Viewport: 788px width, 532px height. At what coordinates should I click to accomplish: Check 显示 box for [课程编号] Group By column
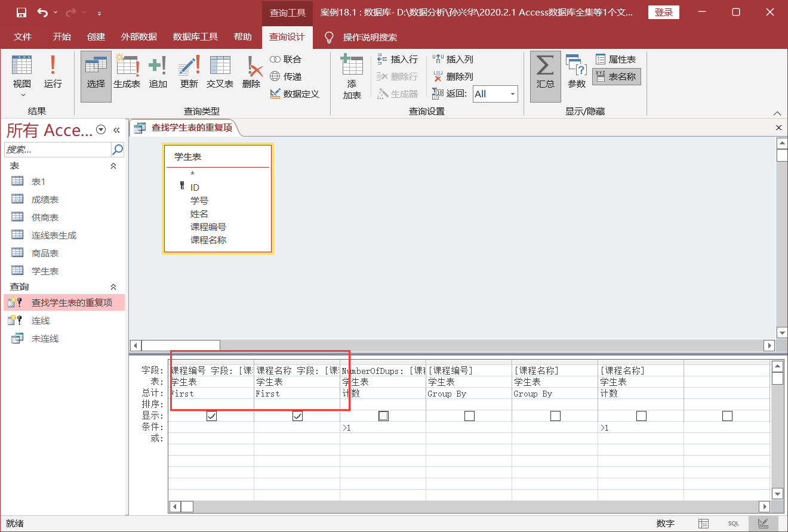[469, 416]
